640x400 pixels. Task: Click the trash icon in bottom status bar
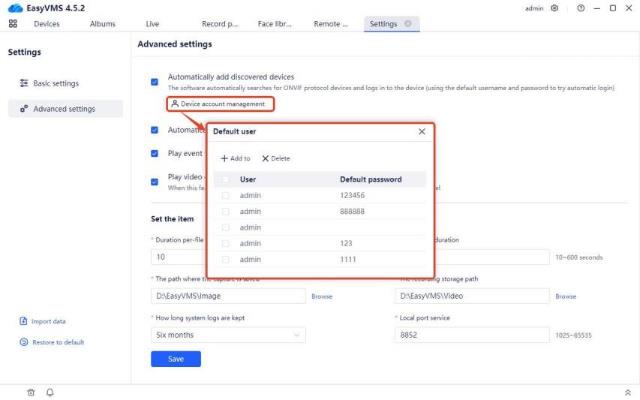[x=31, y=392]
